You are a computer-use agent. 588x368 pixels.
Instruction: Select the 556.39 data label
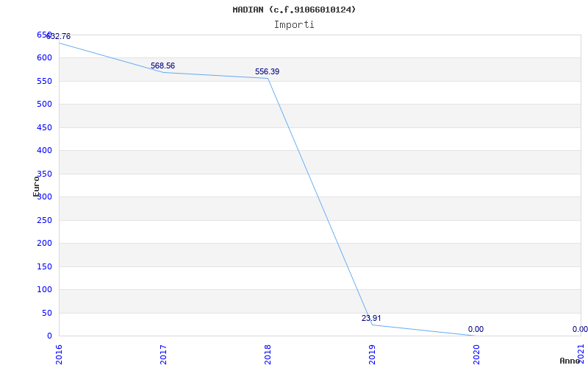coord(267,71)
